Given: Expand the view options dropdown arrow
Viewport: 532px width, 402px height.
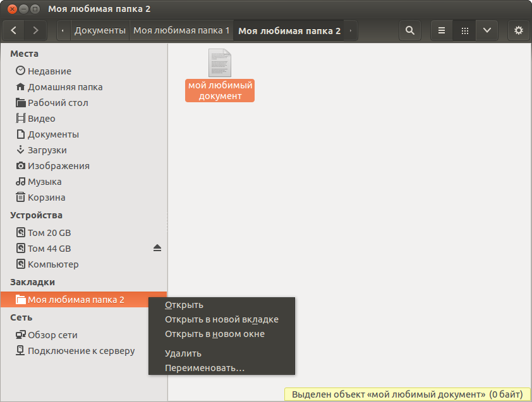Looking at the screenshot, I should 487,30.
